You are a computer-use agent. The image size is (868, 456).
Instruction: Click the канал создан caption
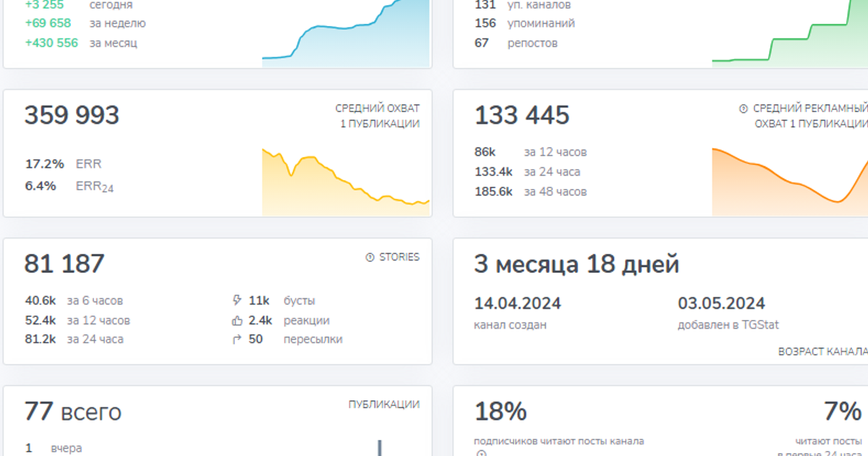pos(511,325)
